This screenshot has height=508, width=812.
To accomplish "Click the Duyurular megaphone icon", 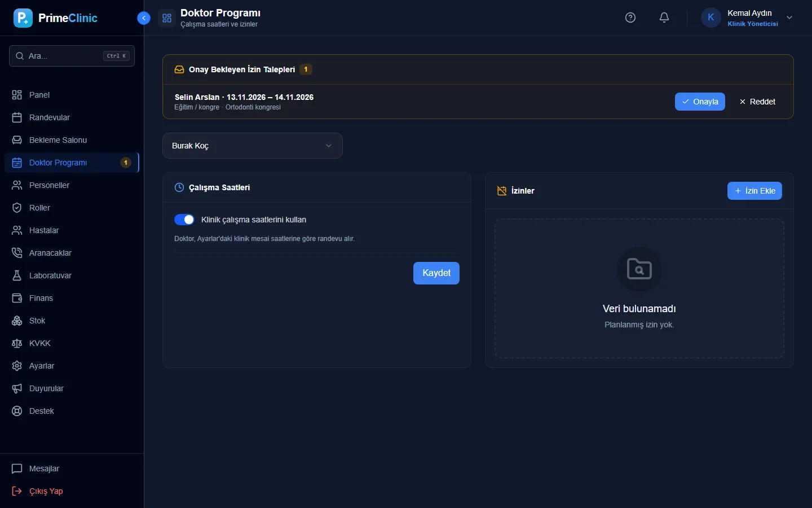I will 17,388.
